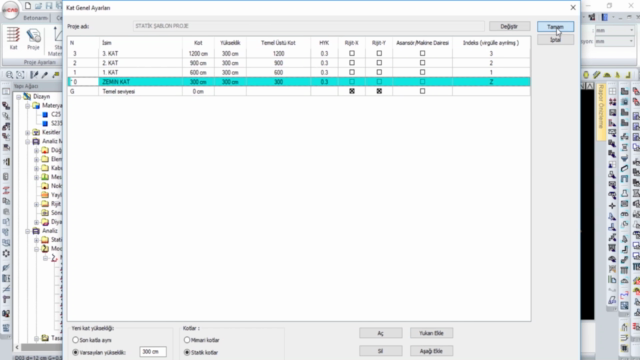Expand the Kesitler tree node
The width and height of the screenshot is (640, 360).
(27, 133)
